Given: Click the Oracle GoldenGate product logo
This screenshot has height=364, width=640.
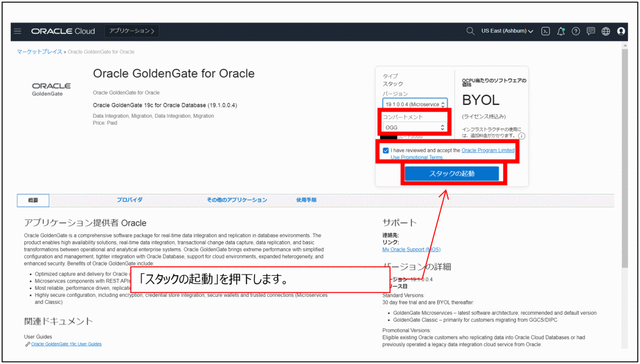Looking at the screenshot, I should [51, 90].
